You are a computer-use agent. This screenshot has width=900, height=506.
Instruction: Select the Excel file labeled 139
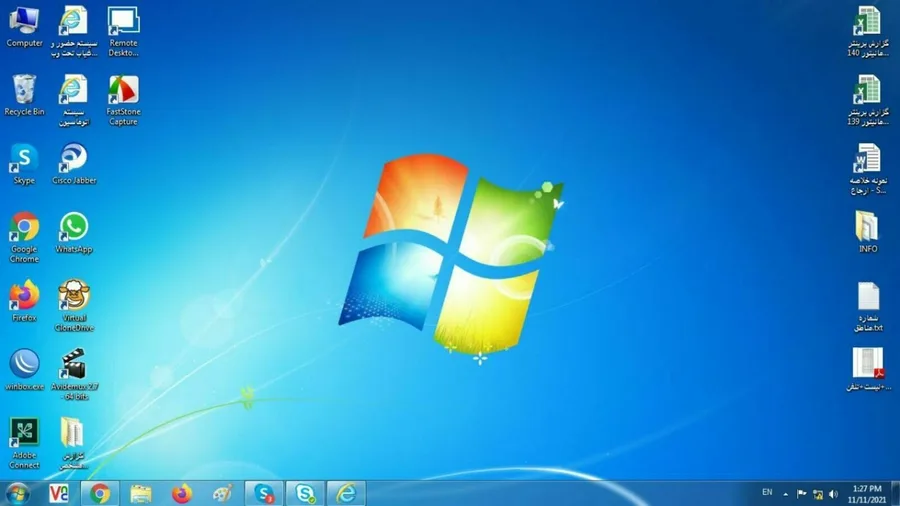click(868, 100)
